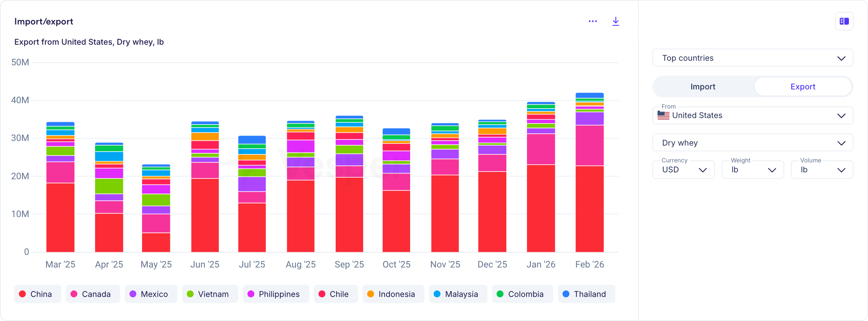Open the Currency USD dropdown
Image resolution: width=868 pixels, height=321 pixels.
point(683,170)
